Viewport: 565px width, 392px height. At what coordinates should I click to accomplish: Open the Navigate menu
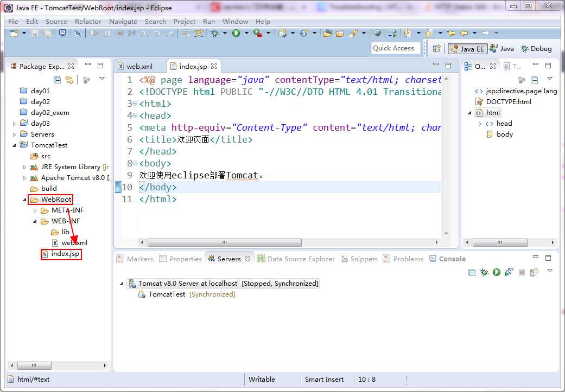pyautogui.click(x=123, y=22)
